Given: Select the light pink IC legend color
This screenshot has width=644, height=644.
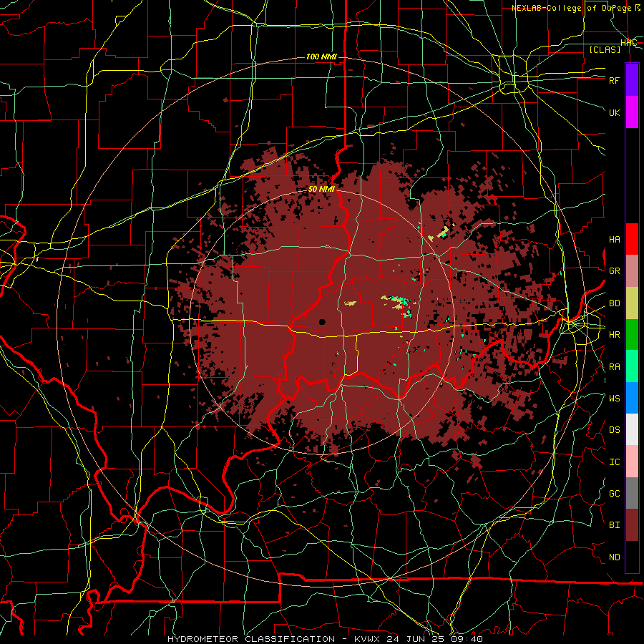Looking at the screenshot, I should pyautogui.click(x=632, y=462).
